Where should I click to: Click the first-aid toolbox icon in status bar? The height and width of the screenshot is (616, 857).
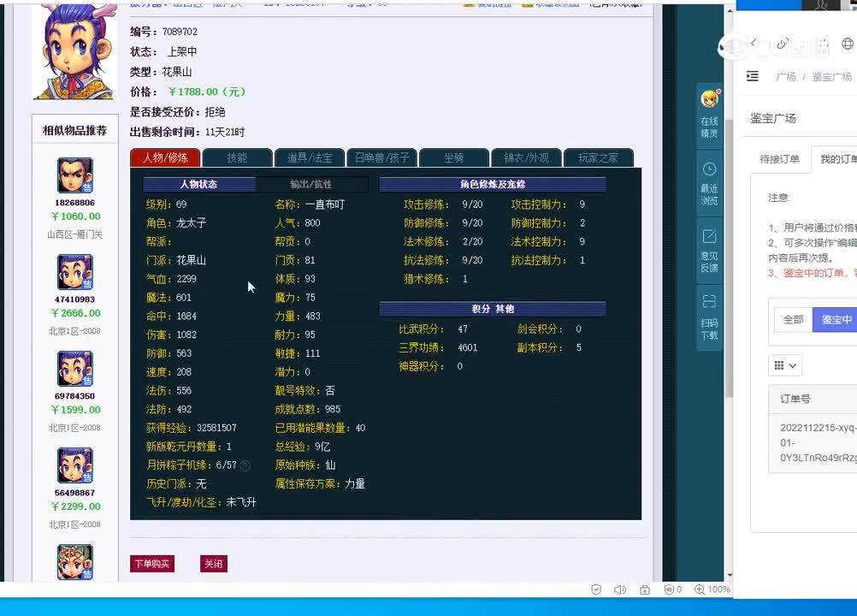click(645, 589)
